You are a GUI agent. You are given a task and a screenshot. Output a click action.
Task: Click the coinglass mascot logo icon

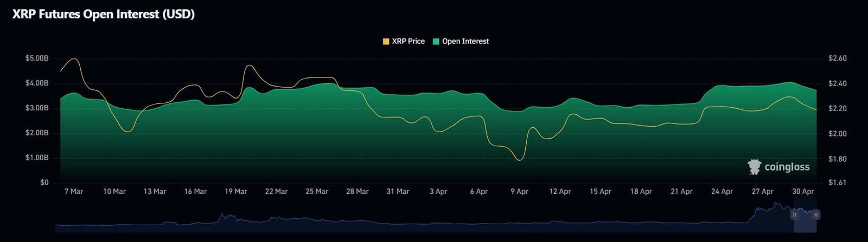(x=754, y=167)
